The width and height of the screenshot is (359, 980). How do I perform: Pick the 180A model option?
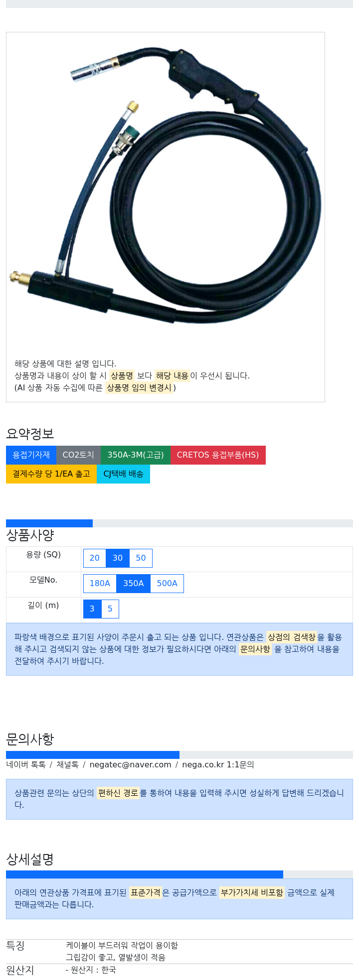coord(100,584)
